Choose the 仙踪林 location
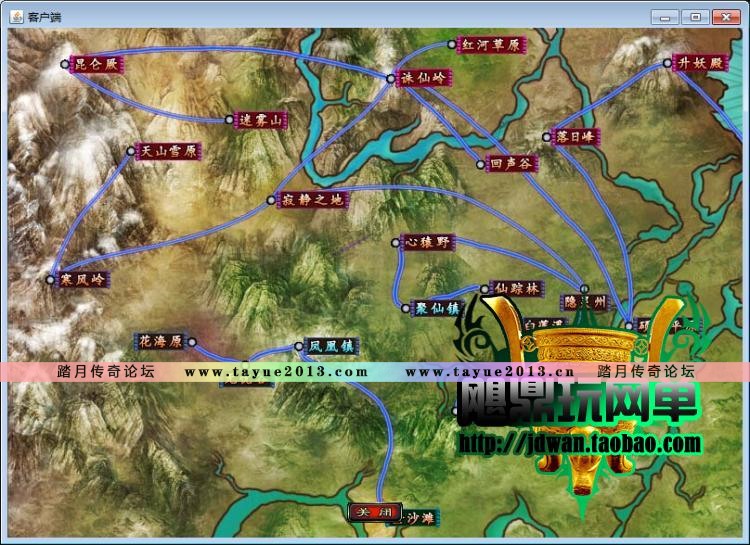Screen dimensions: 750x545 (x=515, y=288)
